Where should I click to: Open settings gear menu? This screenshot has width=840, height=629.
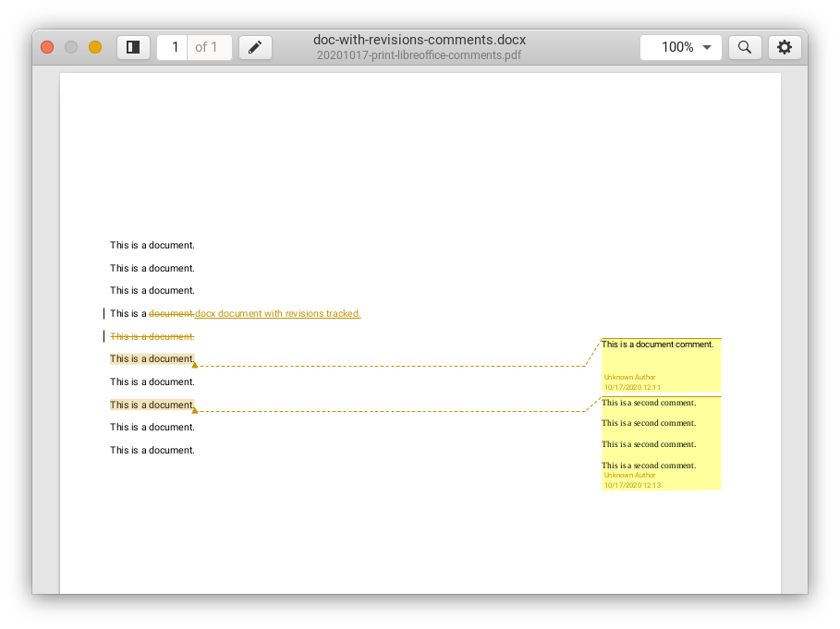pos(785,47)
